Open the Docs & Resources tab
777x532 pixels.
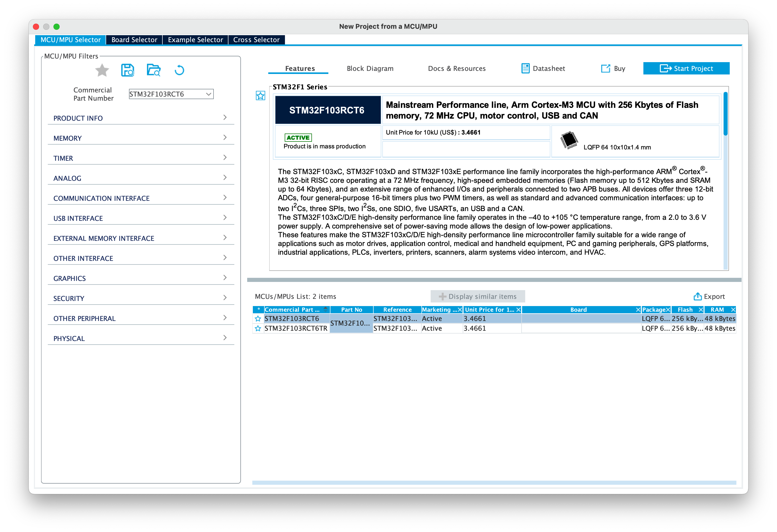pos(457,69)
